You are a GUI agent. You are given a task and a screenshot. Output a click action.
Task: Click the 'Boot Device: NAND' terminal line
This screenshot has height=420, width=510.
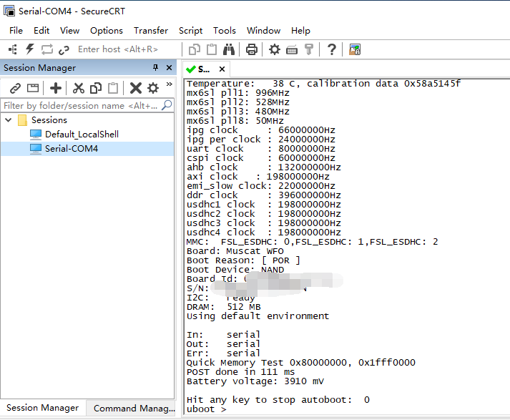coord(235,270)
